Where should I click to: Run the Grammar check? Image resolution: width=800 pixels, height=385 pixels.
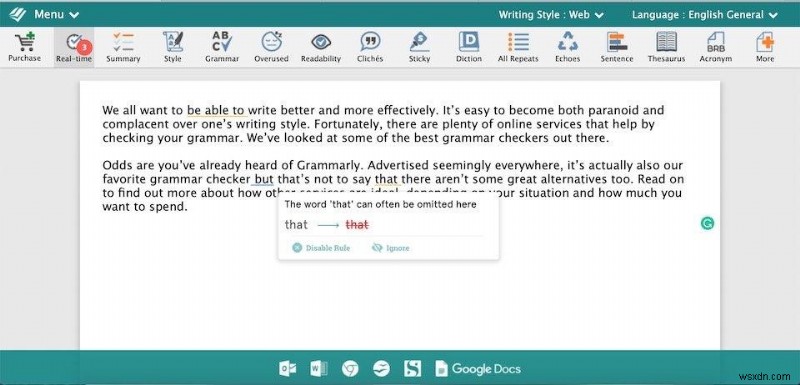(222, 47)
